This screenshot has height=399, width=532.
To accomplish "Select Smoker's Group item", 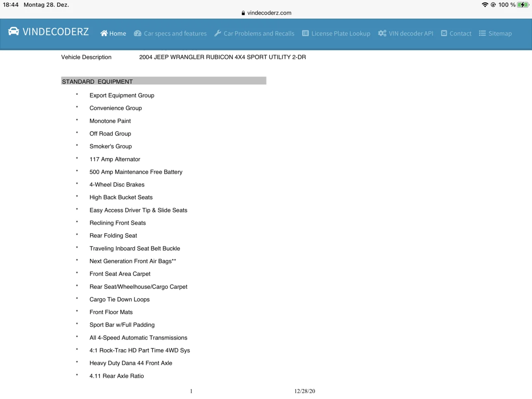I will click(x=111, y=146).
